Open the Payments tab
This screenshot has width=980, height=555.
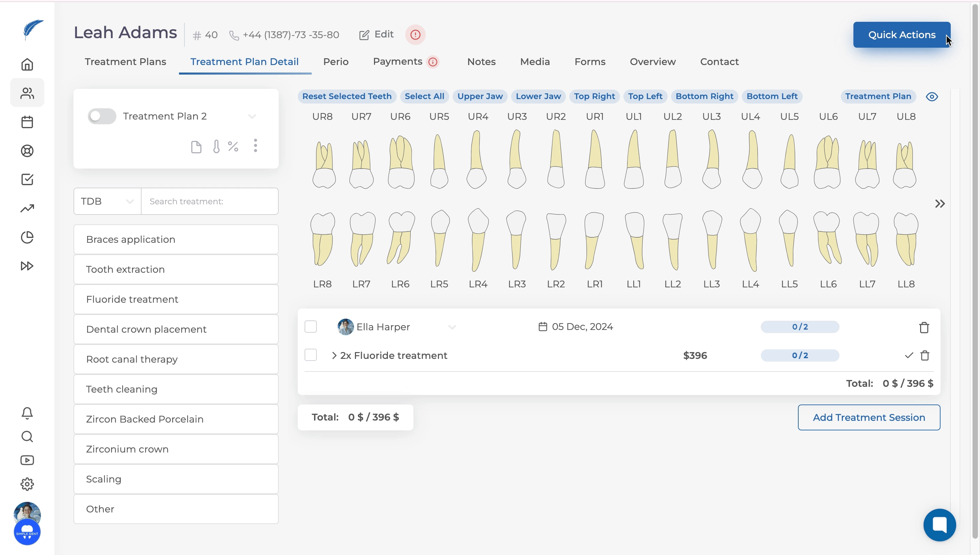tap(397, 62)
